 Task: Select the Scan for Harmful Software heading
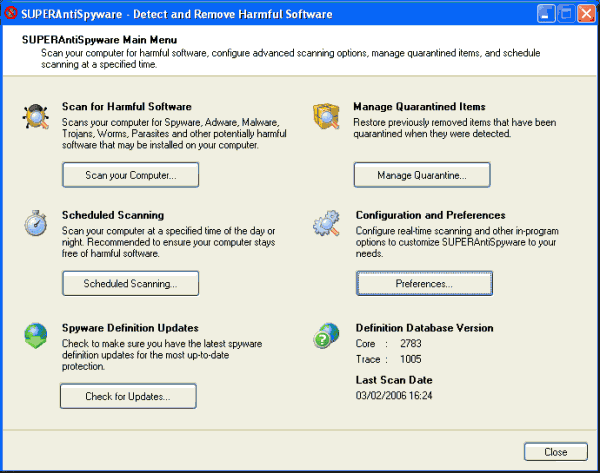coord(127,106)
